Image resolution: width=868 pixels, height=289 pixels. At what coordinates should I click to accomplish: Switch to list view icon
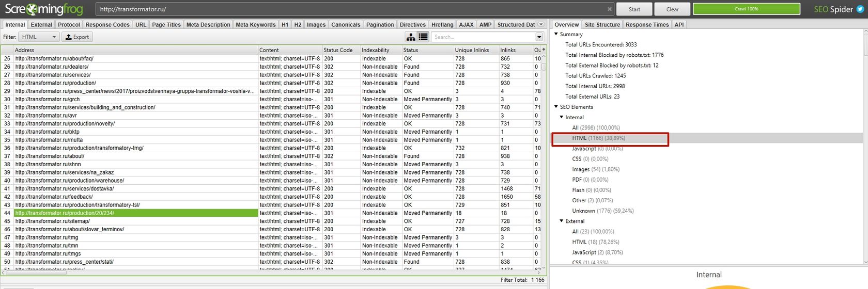pyautogui.click(x=423, y=37)
